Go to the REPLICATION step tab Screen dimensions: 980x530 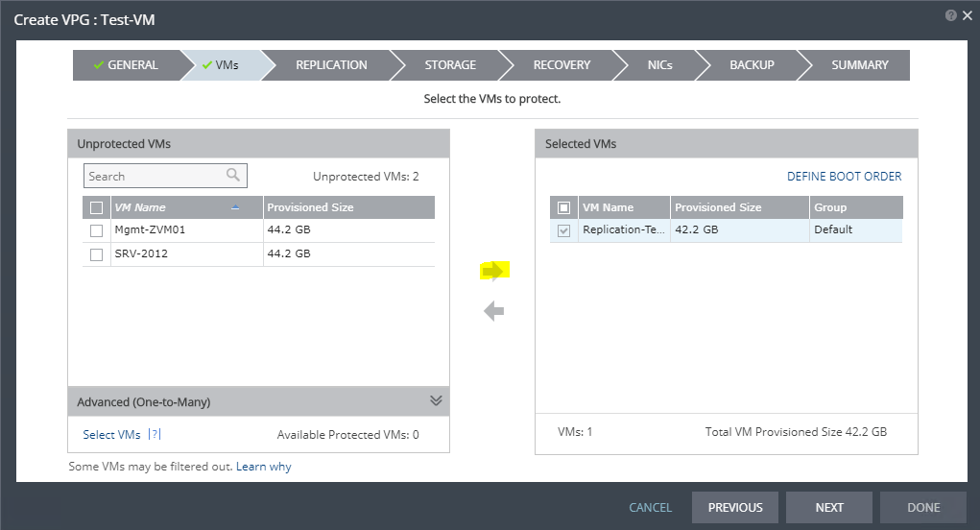pos(331,65)
